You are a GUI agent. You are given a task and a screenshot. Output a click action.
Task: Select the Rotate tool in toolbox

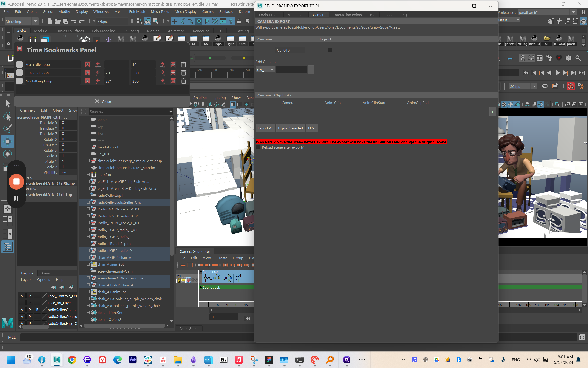click(x=8, y=154)
